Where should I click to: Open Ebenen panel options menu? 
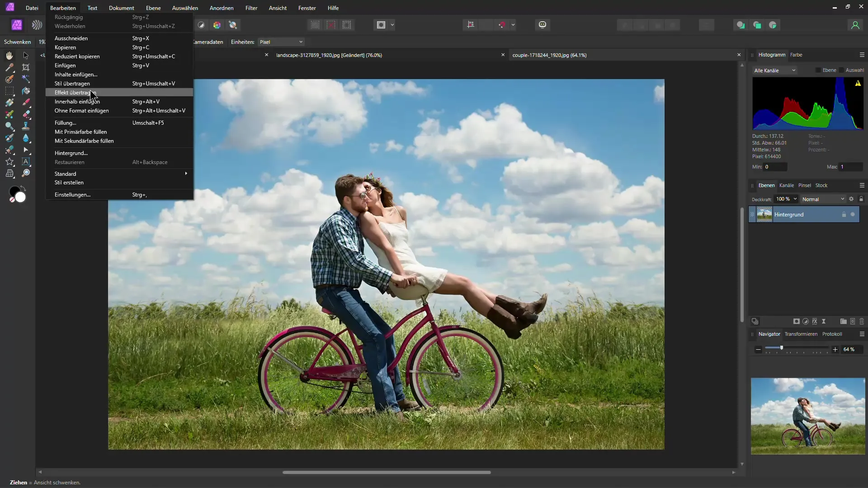coord(862,185)
